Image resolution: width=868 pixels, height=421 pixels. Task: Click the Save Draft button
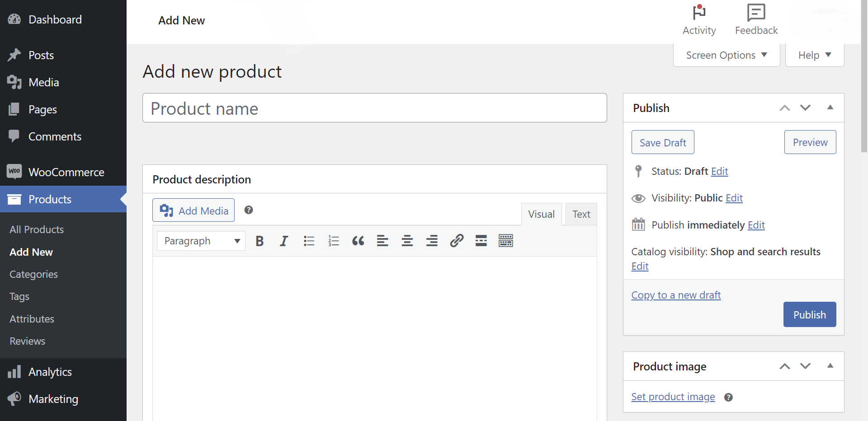click(663, 142)
